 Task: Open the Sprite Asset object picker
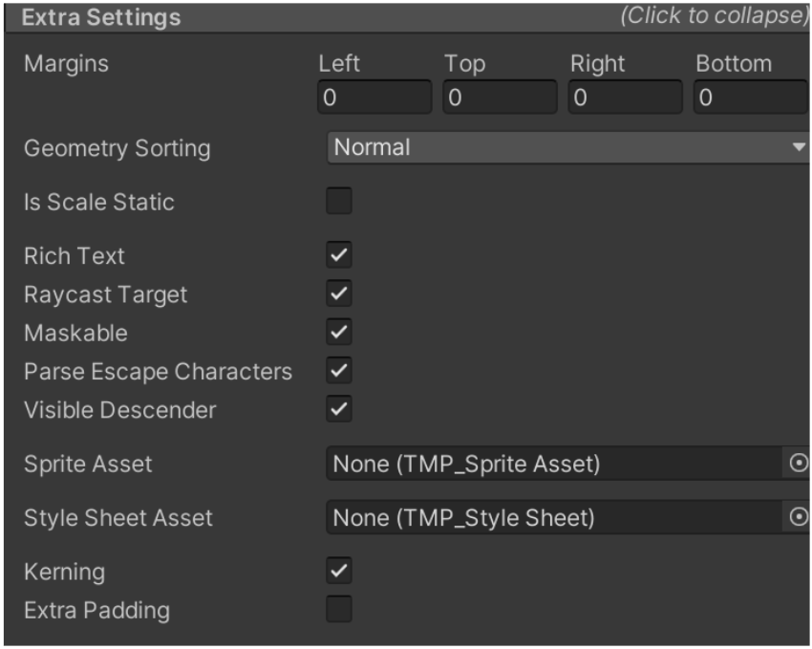800,464
